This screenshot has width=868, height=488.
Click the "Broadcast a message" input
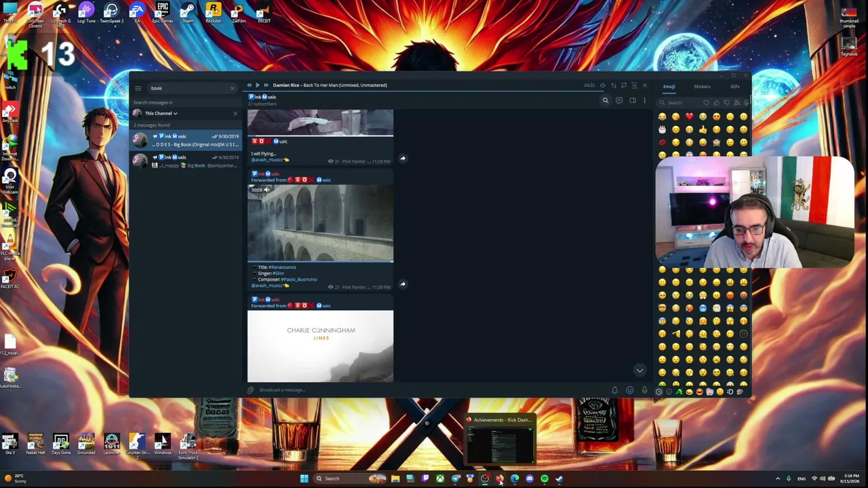click(x=433, y=390)
